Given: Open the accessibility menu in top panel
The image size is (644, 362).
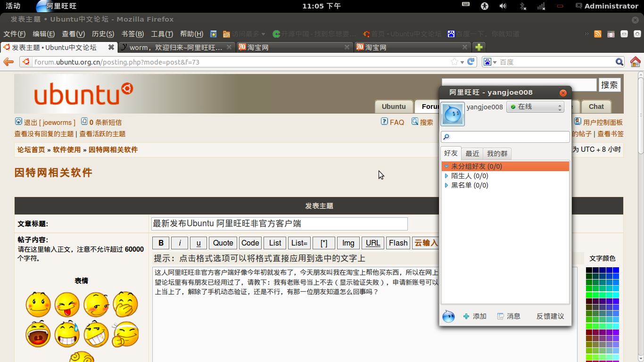Looking at the screenshot, I should click(485, 6).
